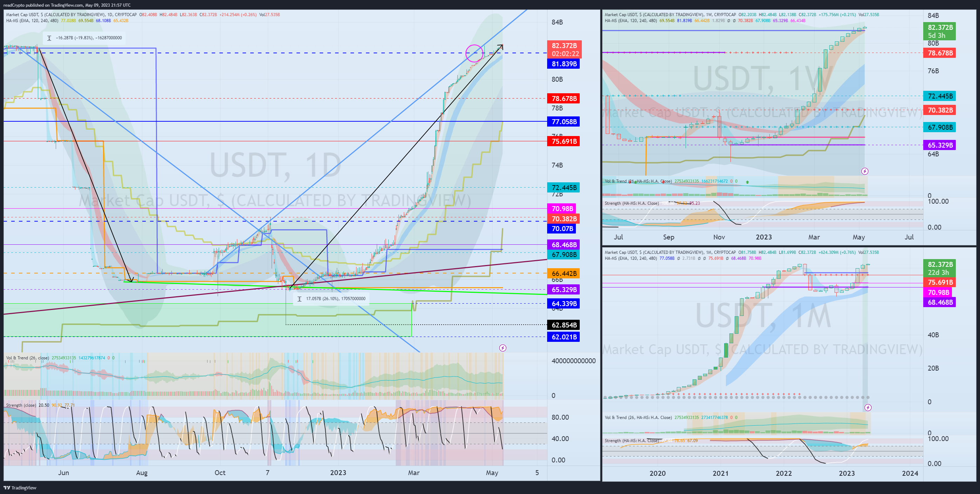Click the May label on 1D time axis

click(492, 473)
